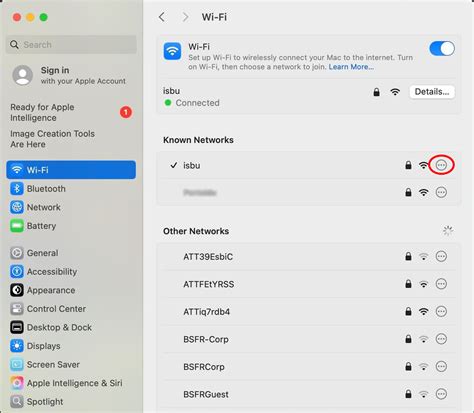Sign in with your Apple Account
474x413 pixels.
click(x=69, y=75)
